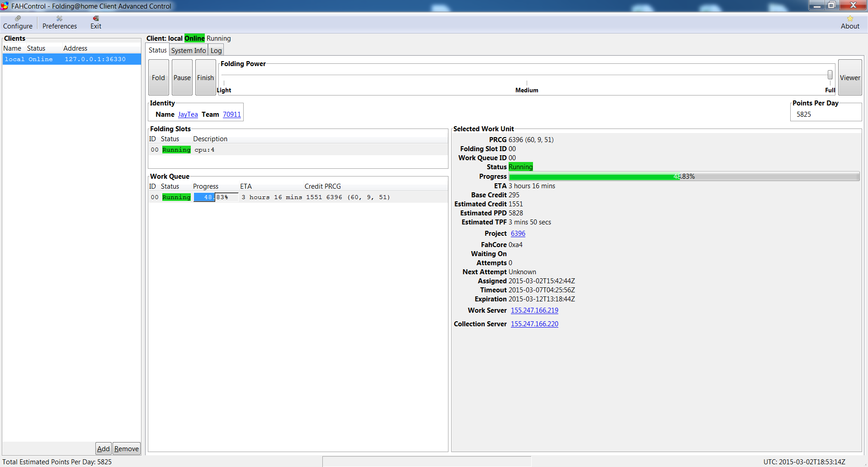The width and height of the screenshot is (868, 467).
Task: Click the Estimated TPF 3 mins 50 secs
Action: pos(530,222)
